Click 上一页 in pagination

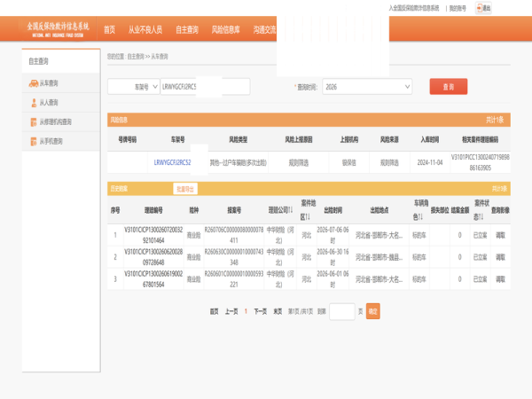231,311
